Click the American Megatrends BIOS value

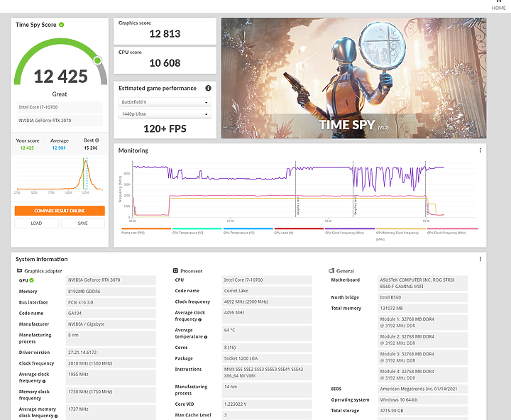click(x=423, y=389)
